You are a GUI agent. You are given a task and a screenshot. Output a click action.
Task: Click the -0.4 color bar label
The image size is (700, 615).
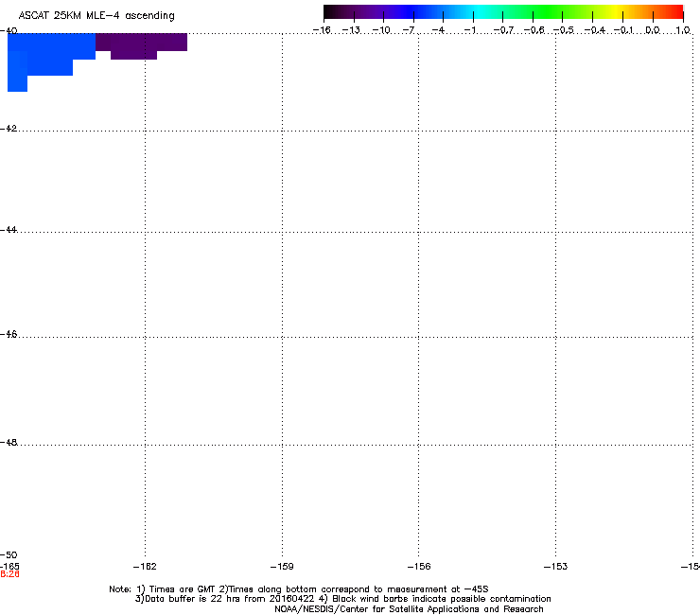[x=595, y=30]
